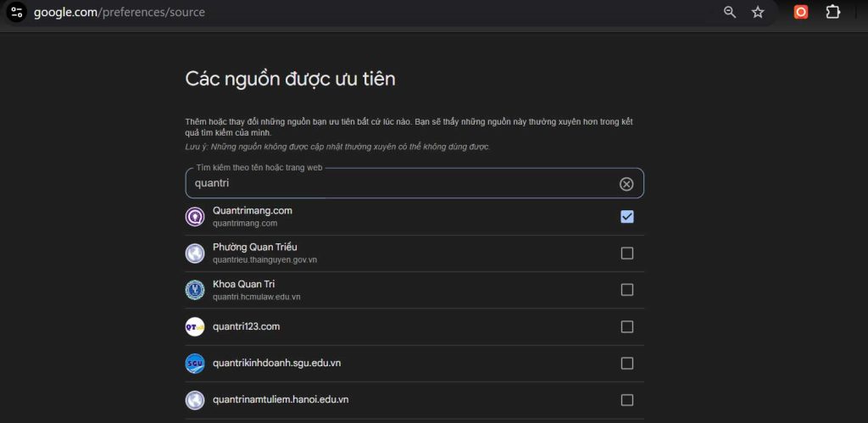Open the extensions puzzle icon
Screen dimensions: 868x423
coord(832,12)
